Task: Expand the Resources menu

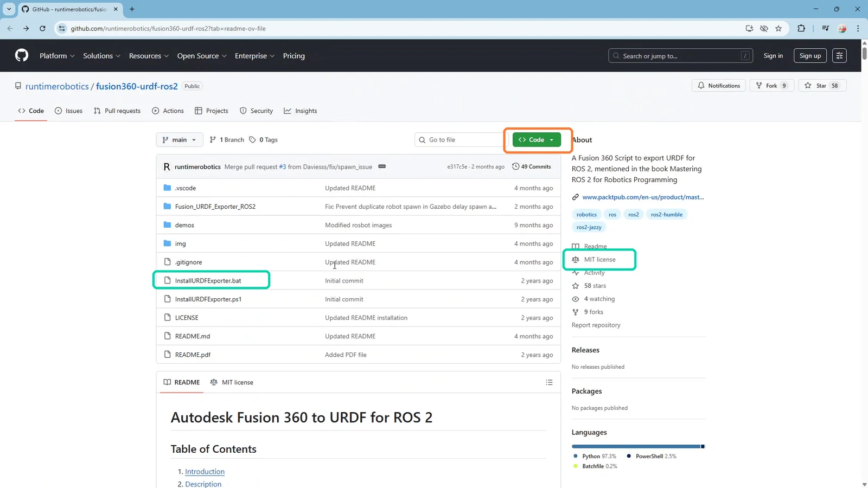Action: click(149, 56)
